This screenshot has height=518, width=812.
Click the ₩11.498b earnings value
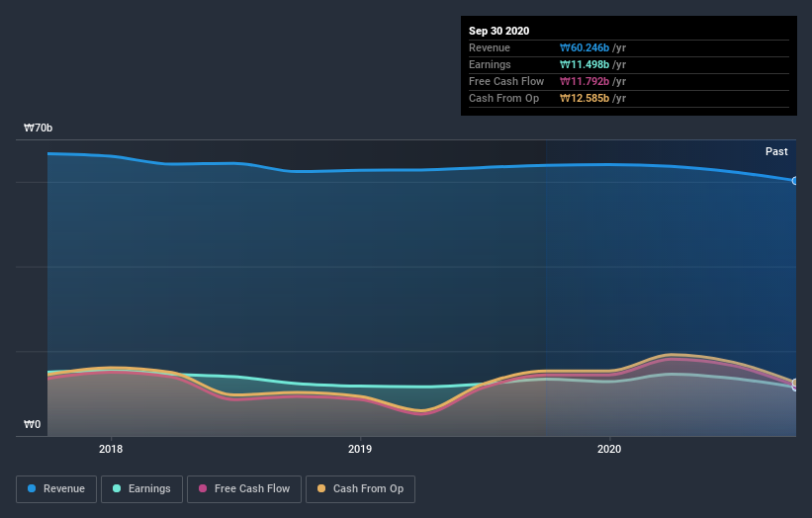[x=585, y=64]
